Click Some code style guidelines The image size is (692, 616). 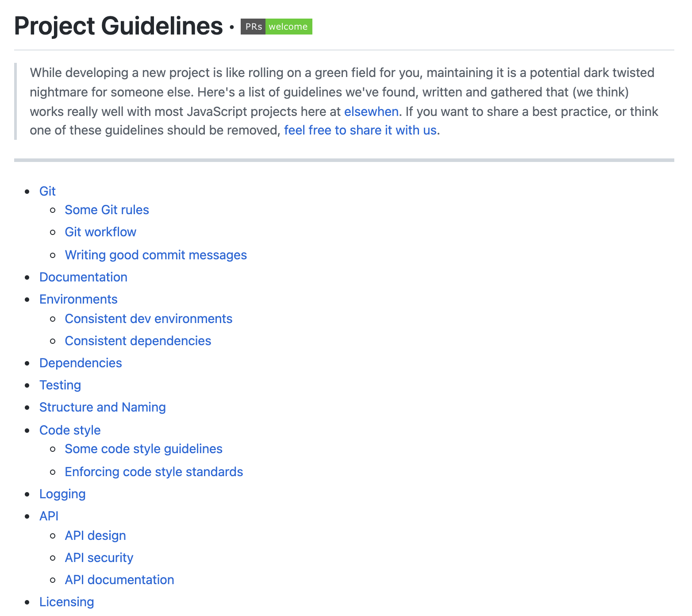143,449
